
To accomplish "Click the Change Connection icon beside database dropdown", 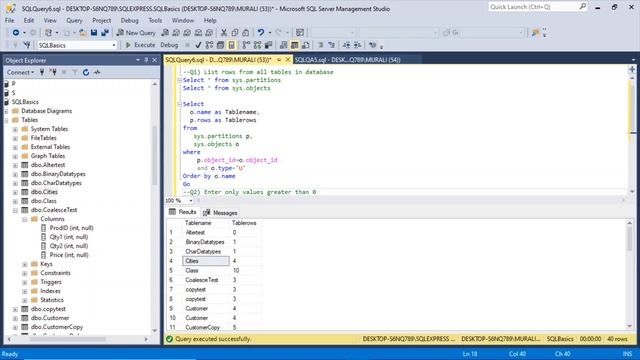I will click(27, 45).
